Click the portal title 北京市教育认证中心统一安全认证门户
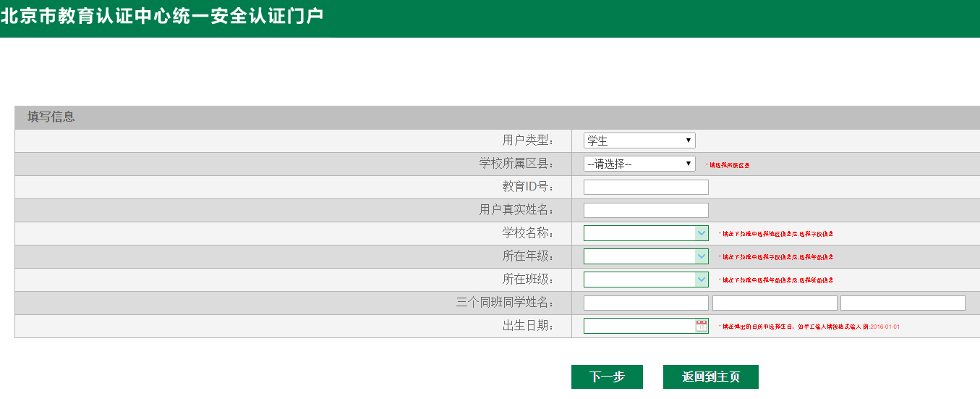 click(x=162, y=16)
